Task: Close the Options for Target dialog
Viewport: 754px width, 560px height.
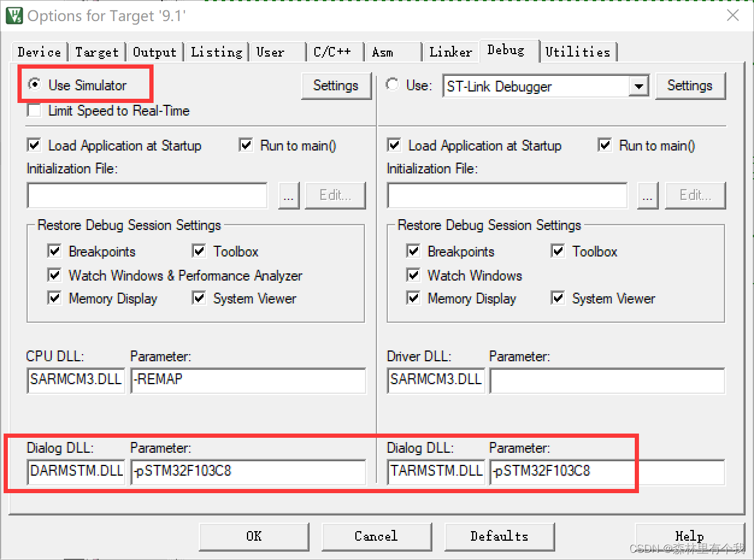Action: coord(733,15)
